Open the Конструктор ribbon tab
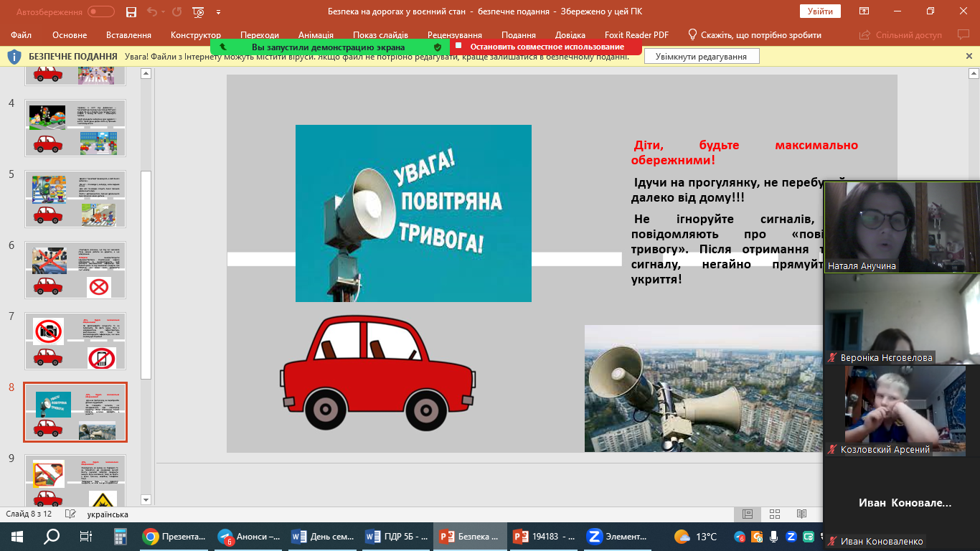The image size is (980, 551). pyautogui.click(x=196, y=35)
